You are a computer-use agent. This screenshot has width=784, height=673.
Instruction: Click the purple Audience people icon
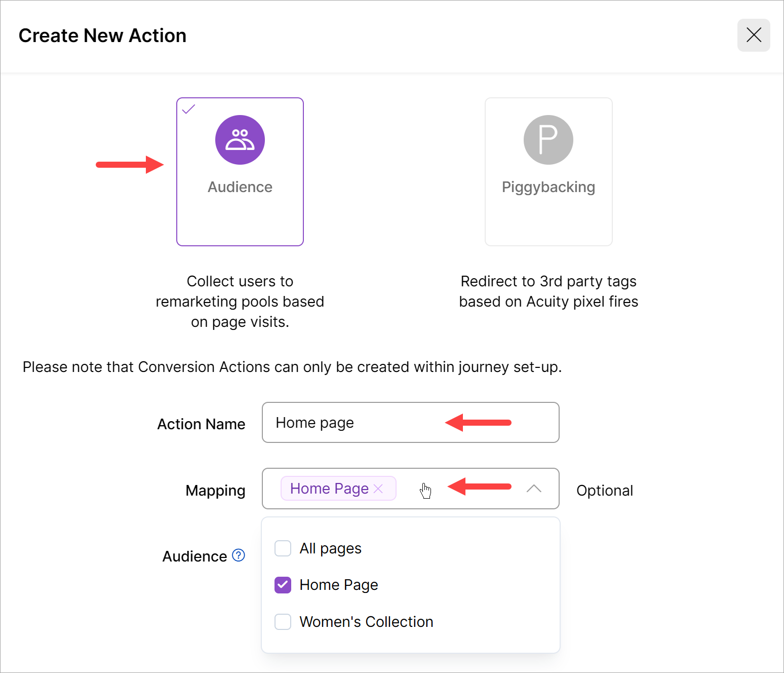click(240, 140)
